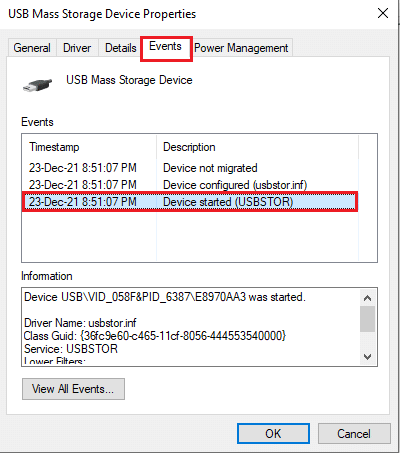Close the properties dialog with X
This screenshot has height=453, width=400.
[383, 13]
